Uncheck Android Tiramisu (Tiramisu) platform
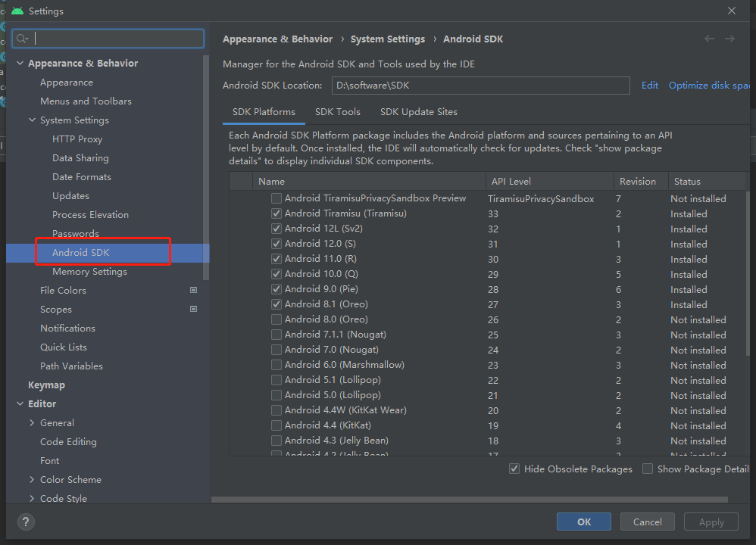The image size is (756, 545). tap(276, 213)
